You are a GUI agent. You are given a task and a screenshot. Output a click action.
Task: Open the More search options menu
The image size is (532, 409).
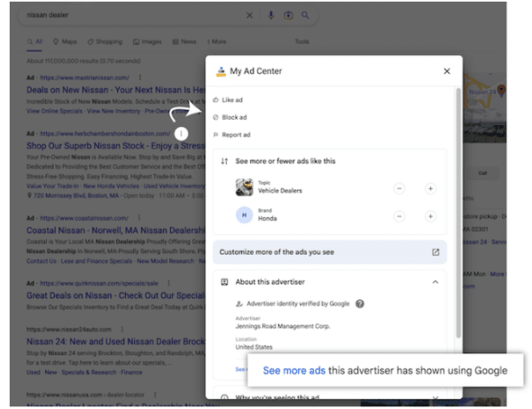pos(217,42)
